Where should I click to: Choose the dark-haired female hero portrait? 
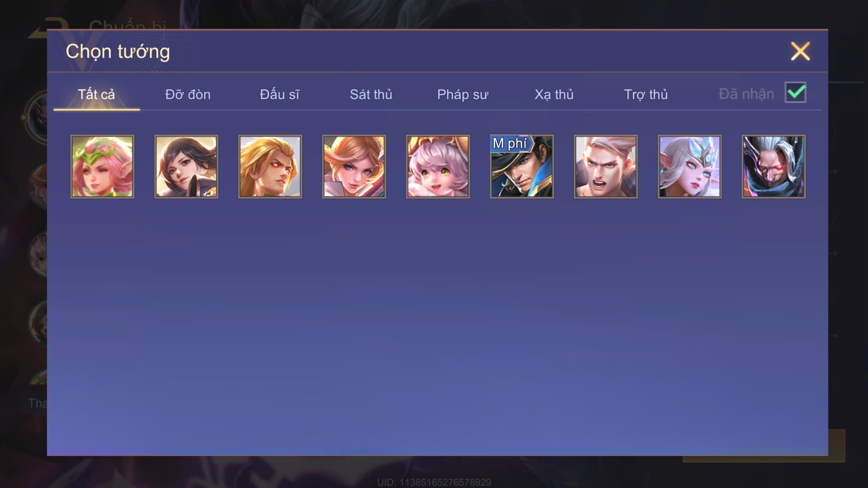(186, 166)
